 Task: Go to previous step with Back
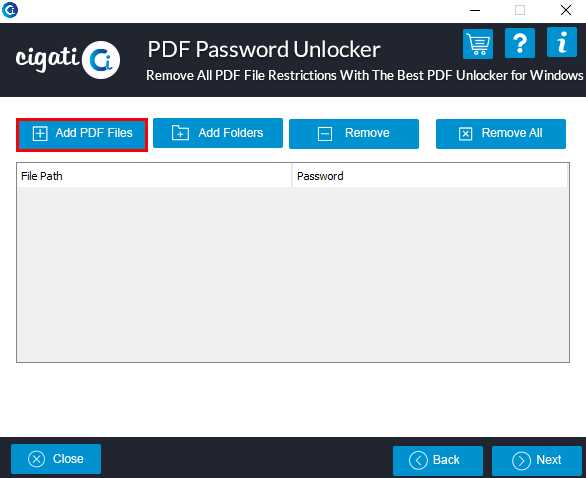pos(438,460)
